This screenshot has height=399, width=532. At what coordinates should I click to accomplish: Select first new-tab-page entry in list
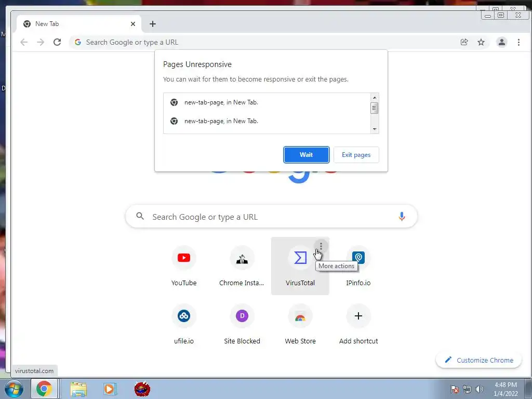[267, 102]
